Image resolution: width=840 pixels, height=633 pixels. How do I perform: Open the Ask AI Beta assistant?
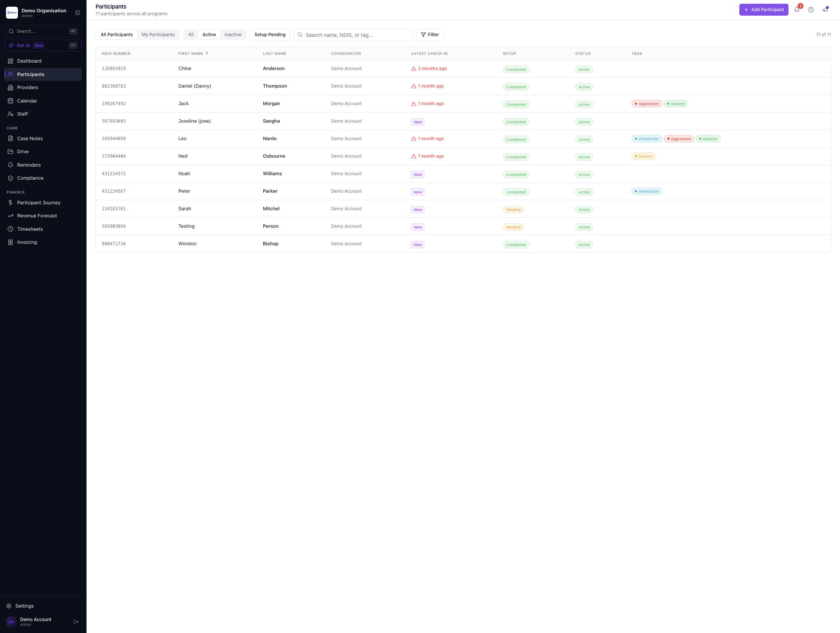[43, 45]
